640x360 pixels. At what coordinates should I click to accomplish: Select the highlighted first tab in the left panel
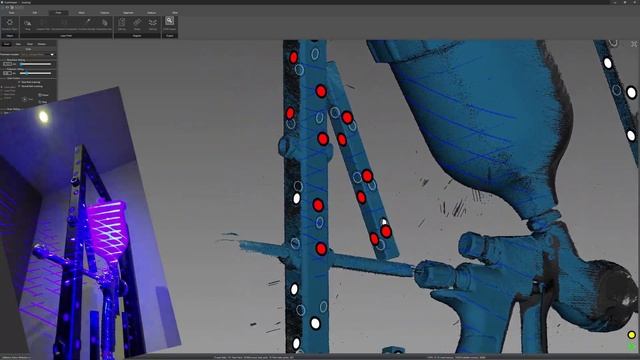[7, 44]
